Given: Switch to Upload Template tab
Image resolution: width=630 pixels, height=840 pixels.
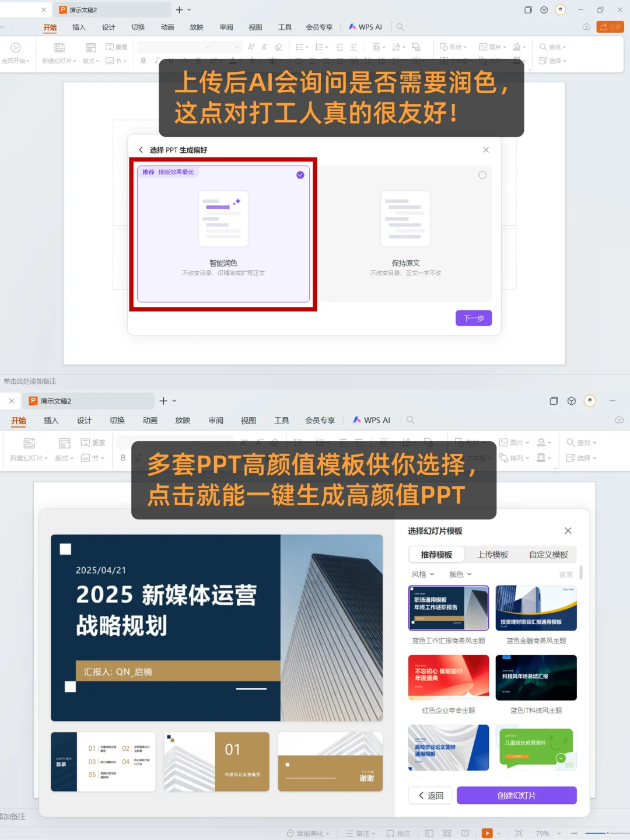Looking at the screenshot, I should click(x=492, y=554).
